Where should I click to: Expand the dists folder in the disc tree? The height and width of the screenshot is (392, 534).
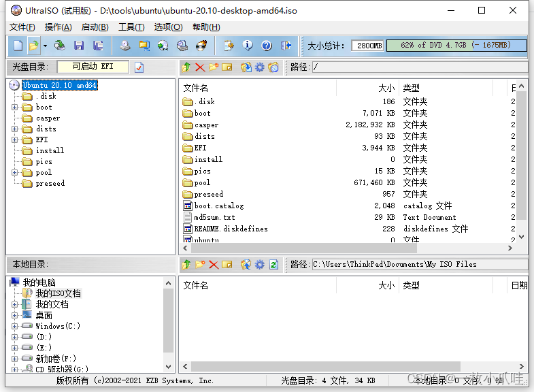click(15, 129)
